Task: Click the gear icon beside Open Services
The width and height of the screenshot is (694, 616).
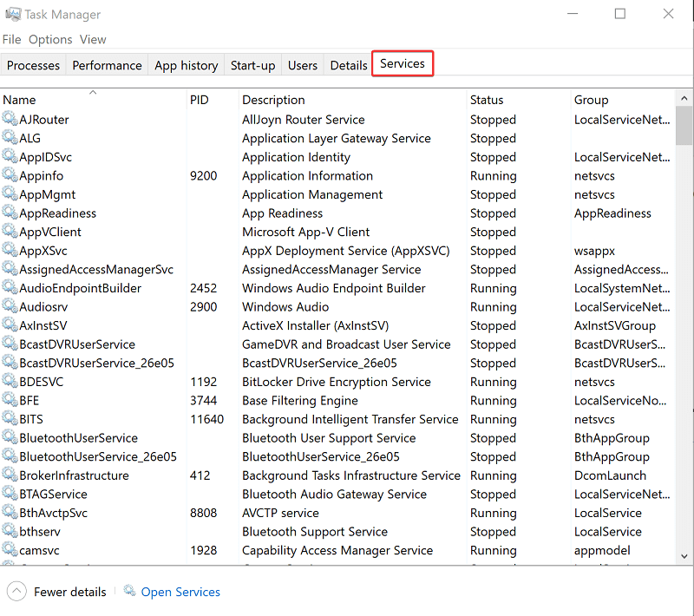Action: tap(129, 590)
